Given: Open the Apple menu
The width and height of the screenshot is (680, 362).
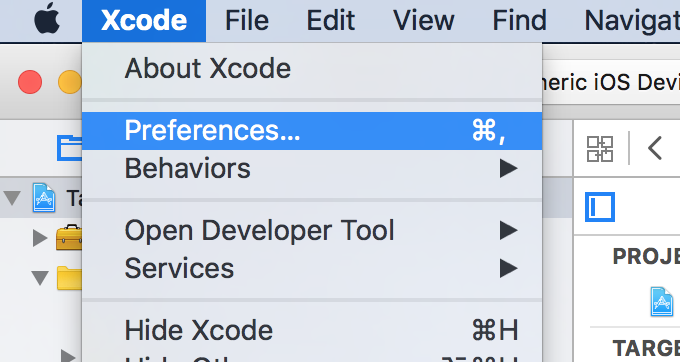Looking at the screenshot, I should [x=47, y=20].
